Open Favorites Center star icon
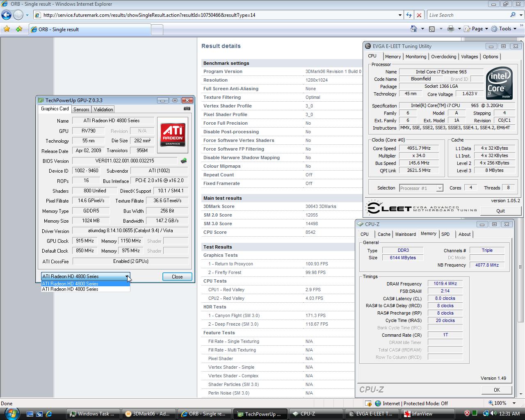Viewport: 525px width, 420px height. [x=7, y=29]
